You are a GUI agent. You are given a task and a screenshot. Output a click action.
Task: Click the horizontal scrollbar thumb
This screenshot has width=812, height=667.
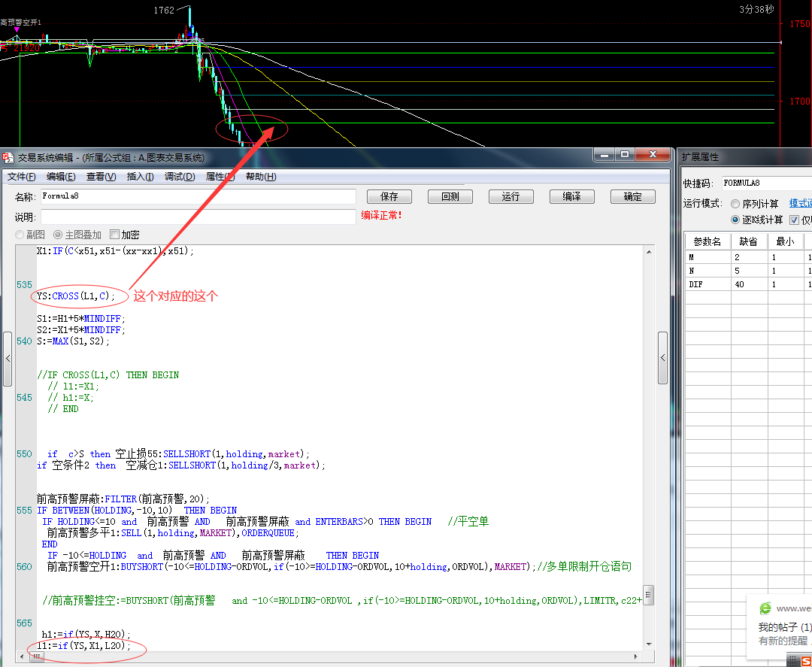pyautogui.click(x=36, y=656)
